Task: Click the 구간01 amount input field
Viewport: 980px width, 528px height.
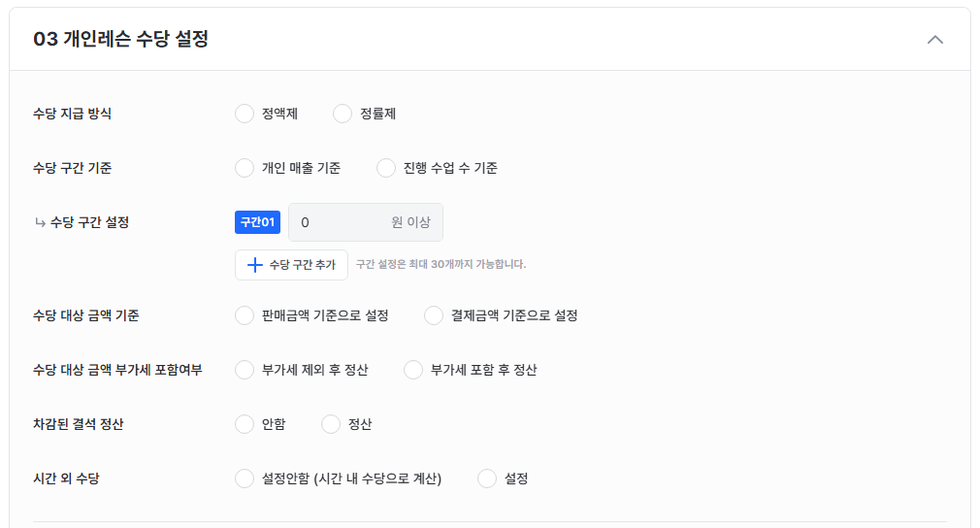Action: [x=366, y=222]
